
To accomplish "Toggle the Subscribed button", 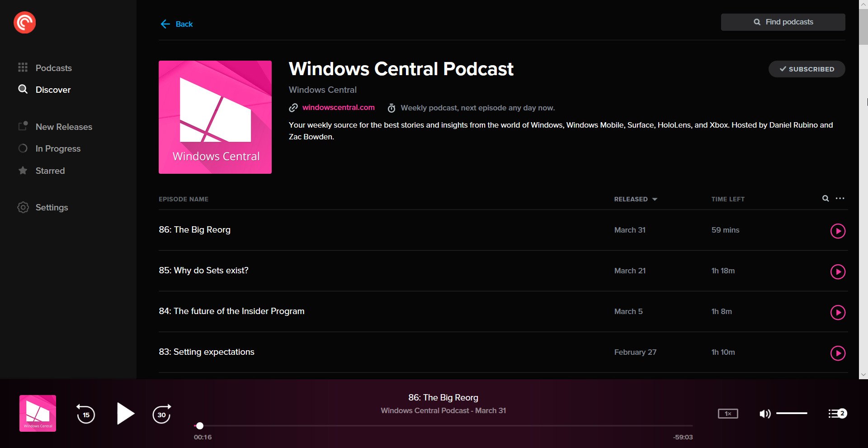I will click(x=807, y=69).
